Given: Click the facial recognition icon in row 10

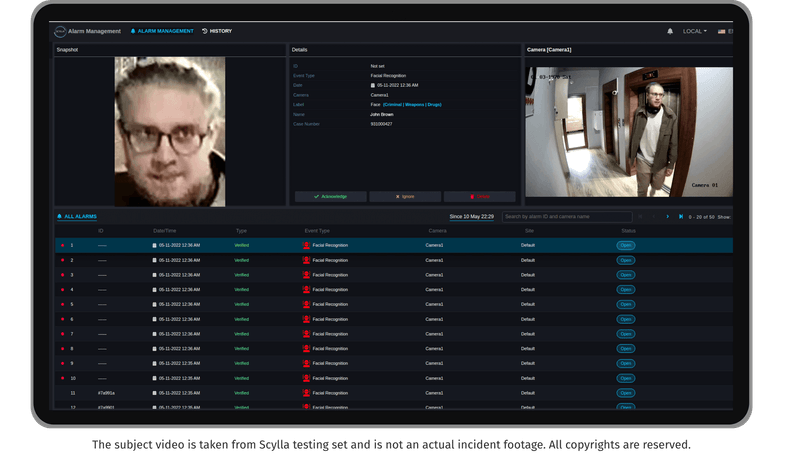Looking at the screenshot, I should pyautogui.click(x=306, y=379).
